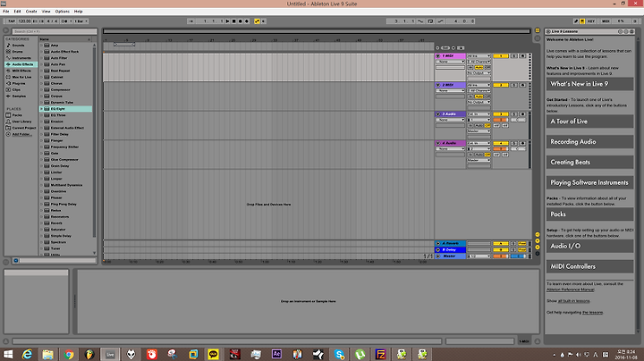Open A Tour of Live lesson

[589, 122]
